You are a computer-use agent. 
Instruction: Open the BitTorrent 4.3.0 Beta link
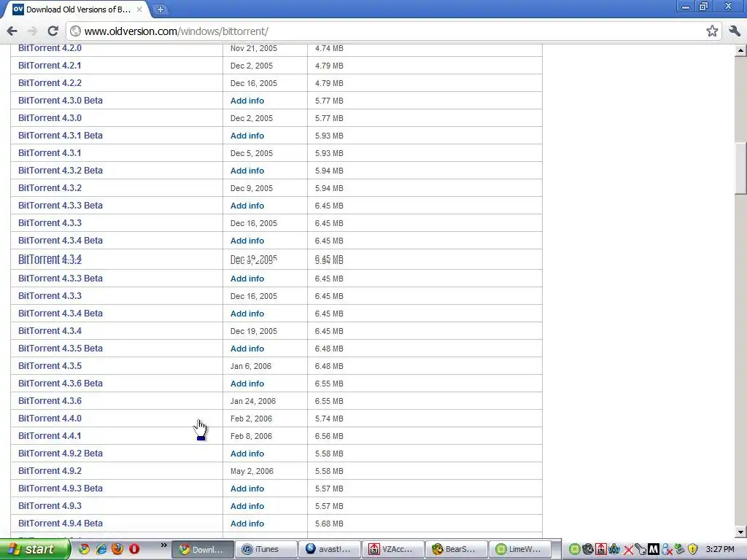[61, 101]
